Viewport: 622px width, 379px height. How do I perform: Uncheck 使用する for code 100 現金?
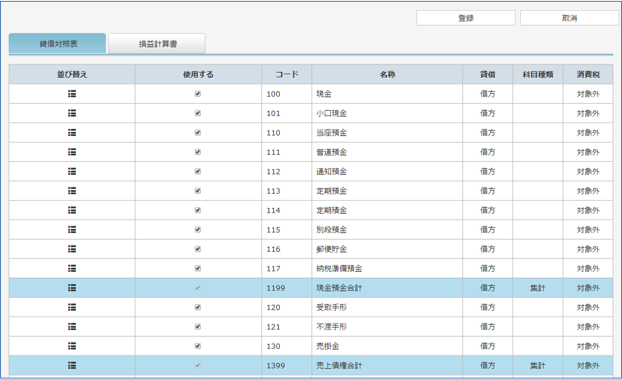tap(198, 94)
